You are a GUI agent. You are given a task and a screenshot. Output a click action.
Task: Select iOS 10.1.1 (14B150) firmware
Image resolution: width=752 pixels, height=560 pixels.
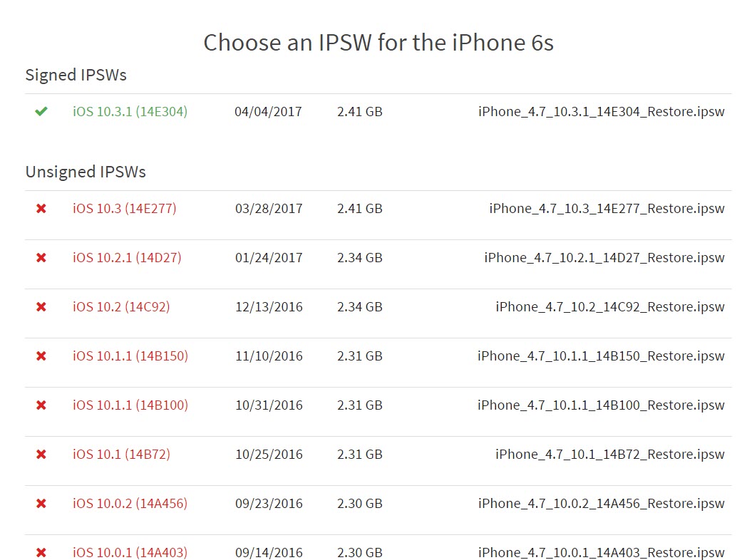130,356
